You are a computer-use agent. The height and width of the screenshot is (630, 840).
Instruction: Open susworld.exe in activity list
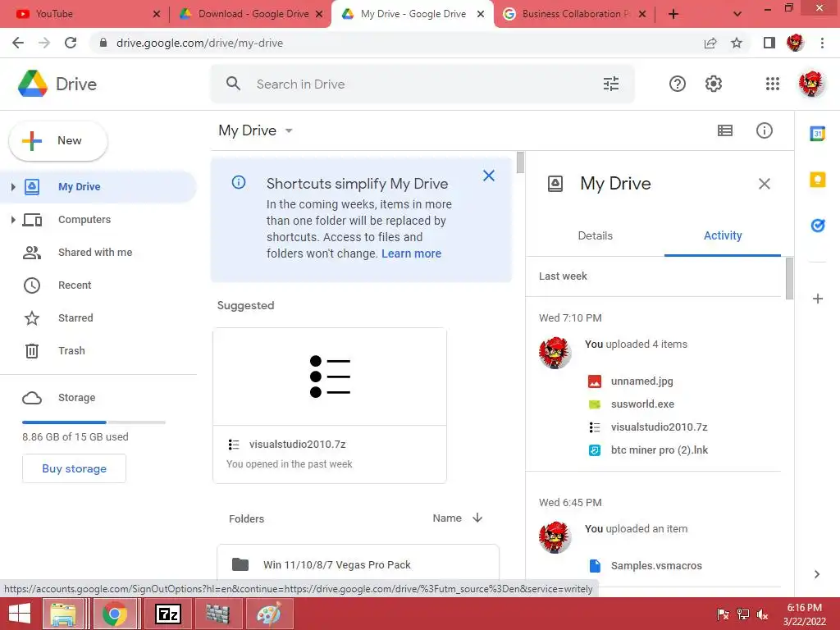[x=642, y=404]
